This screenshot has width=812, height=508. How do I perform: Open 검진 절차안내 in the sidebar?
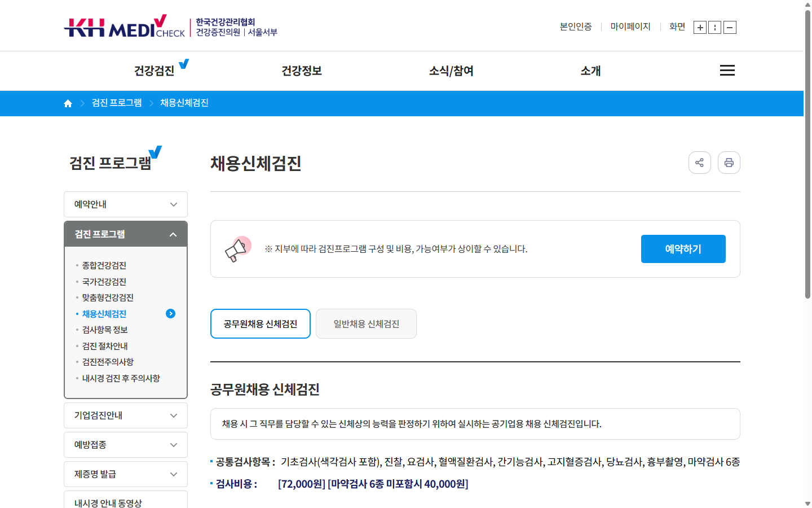click(105, 346)
